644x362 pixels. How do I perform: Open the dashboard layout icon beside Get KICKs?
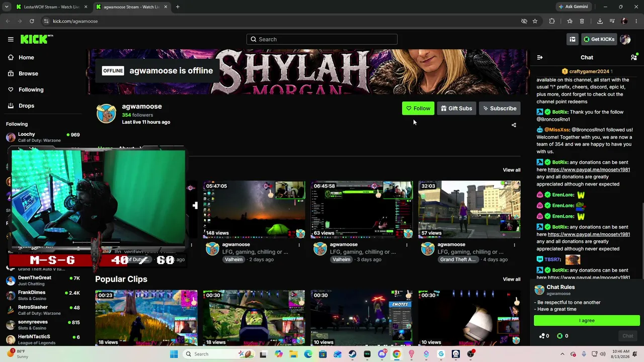pos(573,39)
